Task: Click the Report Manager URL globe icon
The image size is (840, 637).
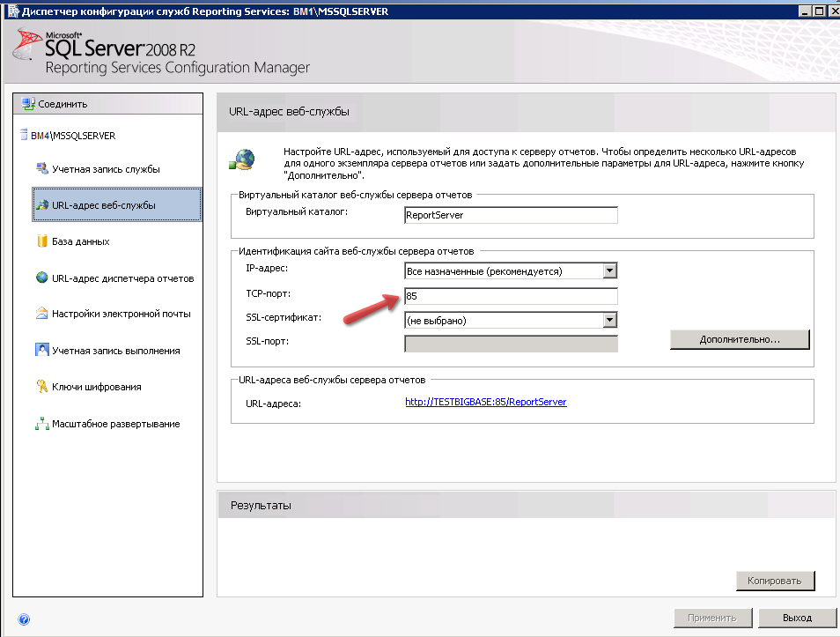Action: [x=41, y=278]
